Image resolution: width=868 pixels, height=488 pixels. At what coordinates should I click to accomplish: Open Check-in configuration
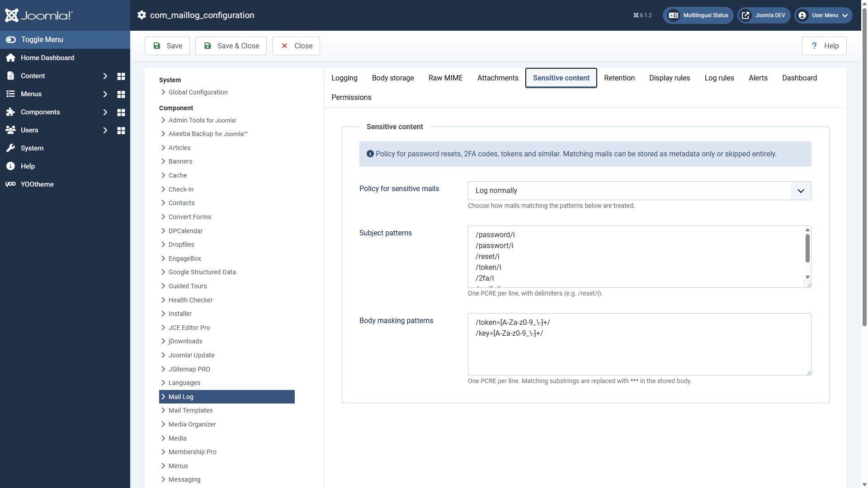(181, 189)
